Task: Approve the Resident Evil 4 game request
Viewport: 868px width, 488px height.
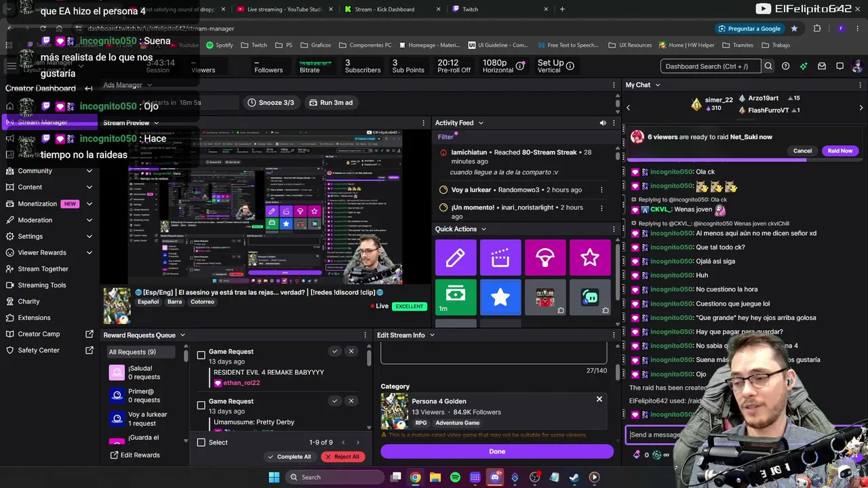Action: [334, 351]
